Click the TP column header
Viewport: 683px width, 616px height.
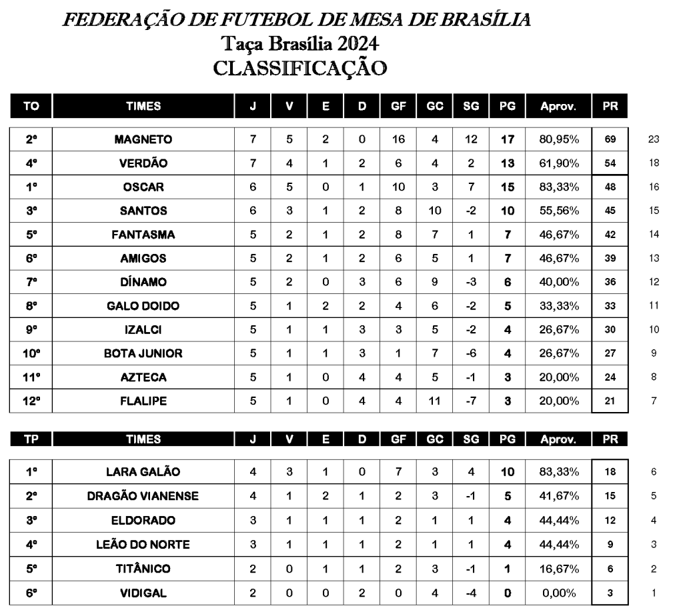point(31,439)
